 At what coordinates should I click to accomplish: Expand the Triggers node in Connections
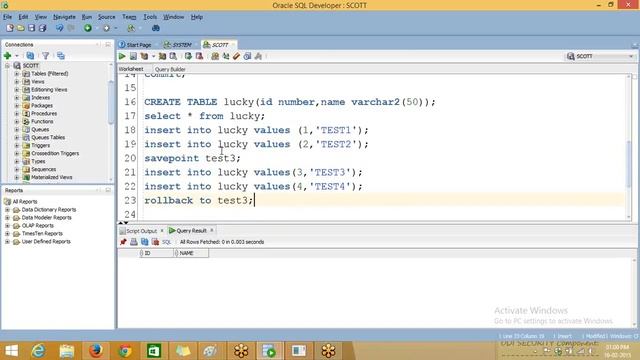pyautogui.click(x=17, y=145)
